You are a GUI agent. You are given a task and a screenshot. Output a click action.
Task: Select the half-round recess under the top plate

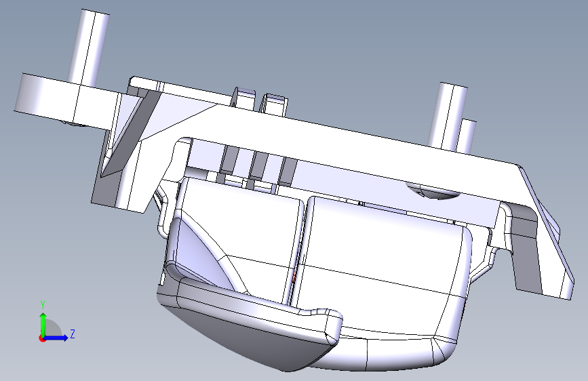point(433,192)
